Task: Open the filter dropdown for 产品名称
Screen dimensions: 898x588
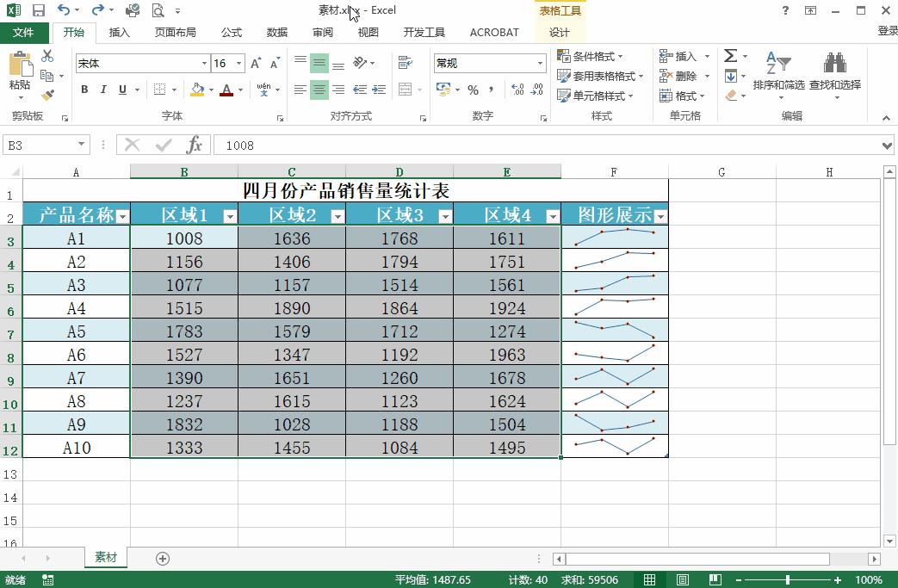Action: point(122,216)
